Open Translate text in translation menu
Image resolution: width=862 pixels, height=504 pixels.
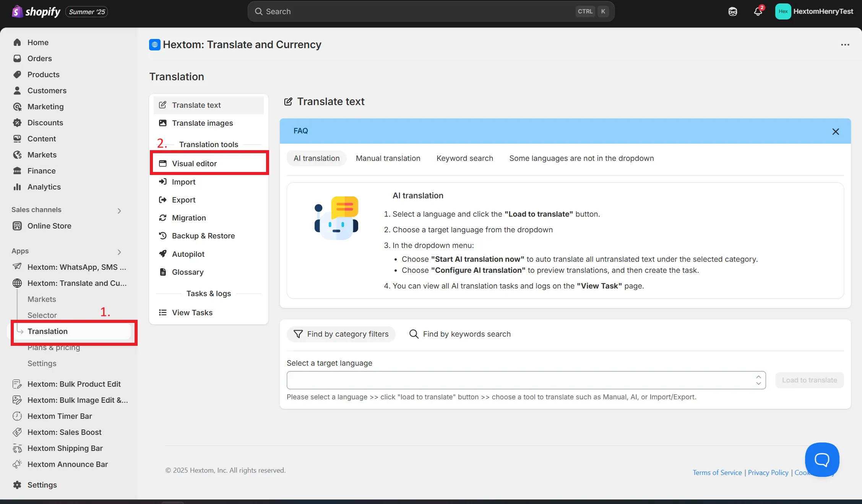pos(209,105)
